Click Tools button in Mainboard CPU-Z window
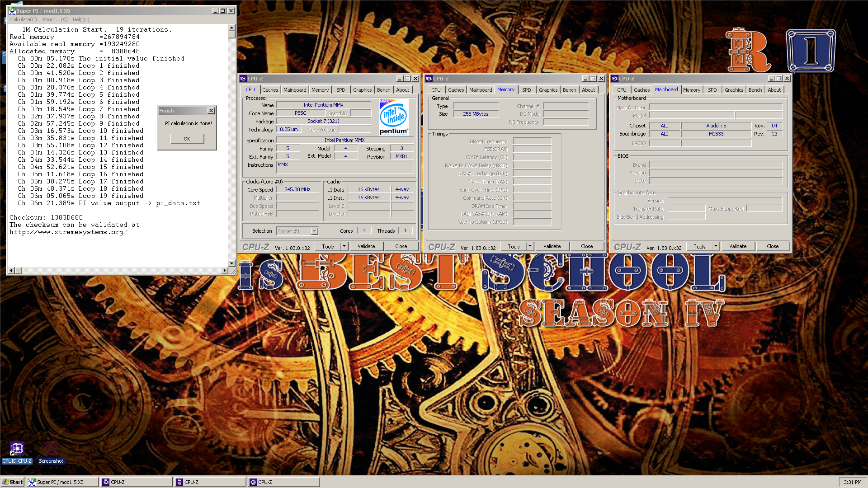The width and height of the screenshot is (868, 488). point(700,247)
